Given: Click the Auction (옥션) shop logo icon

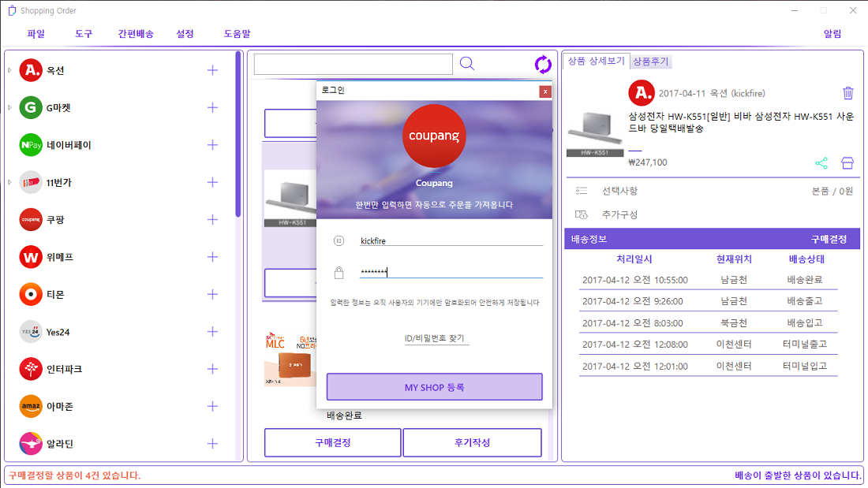Looking at the screenshot, I should point(31,70).
